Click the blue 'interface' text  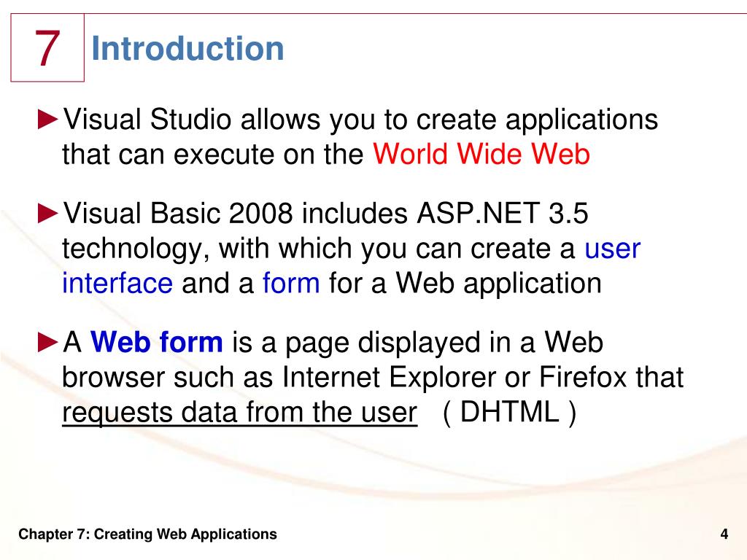[117, 283]
